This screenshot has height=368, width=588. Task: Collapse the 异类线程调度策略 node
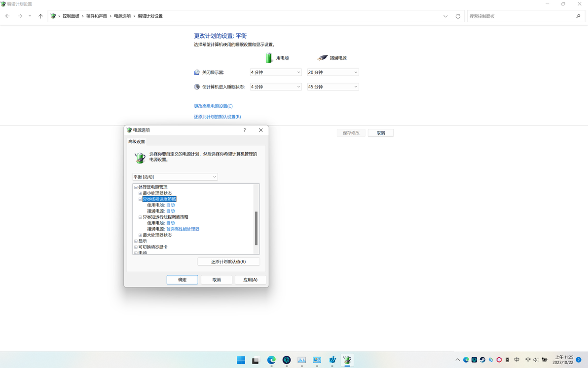coord(140,199)
